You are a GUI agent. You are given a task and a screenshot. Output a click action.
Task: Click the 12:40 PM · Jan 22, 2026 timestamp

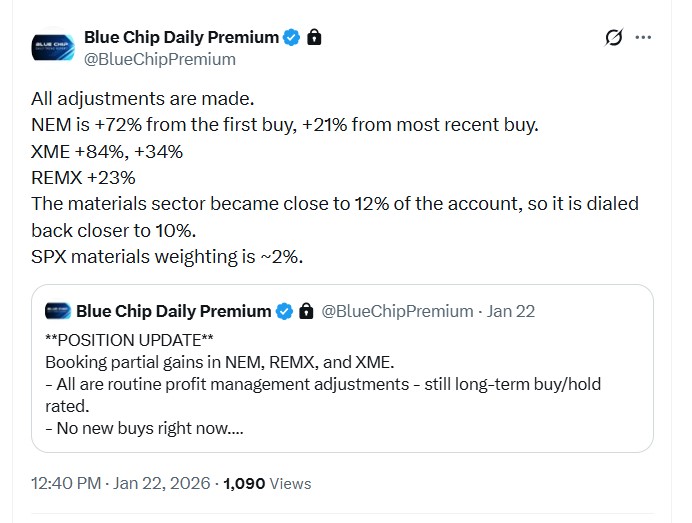tap(122, 483)
